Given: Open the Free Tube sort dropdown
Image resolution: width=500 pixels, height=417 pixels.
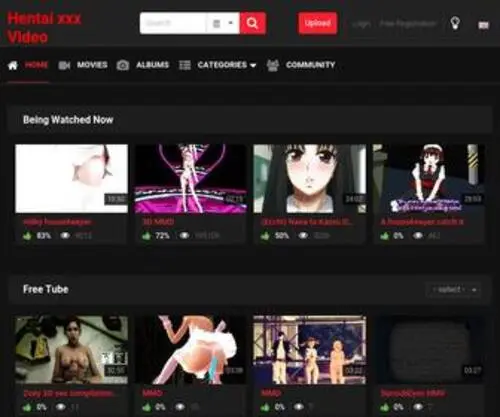Looking at the screenshot, I should point(454,290).
